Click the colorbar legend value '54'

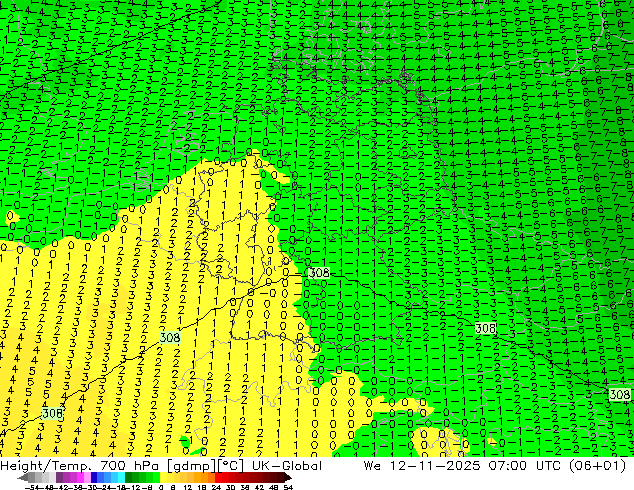pyautogui.click(x=288, y=487)
